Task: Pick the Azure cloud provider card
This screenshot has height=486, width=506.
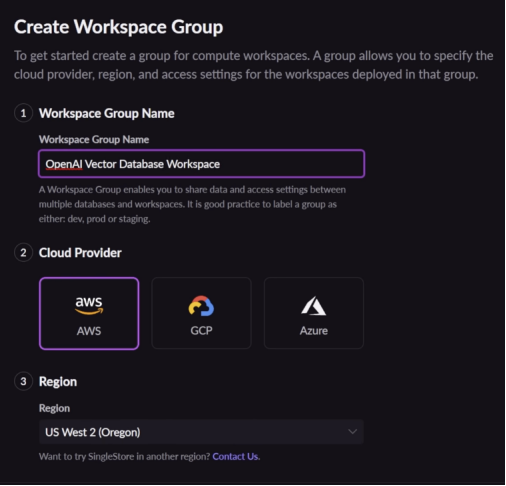Action: 314,313
